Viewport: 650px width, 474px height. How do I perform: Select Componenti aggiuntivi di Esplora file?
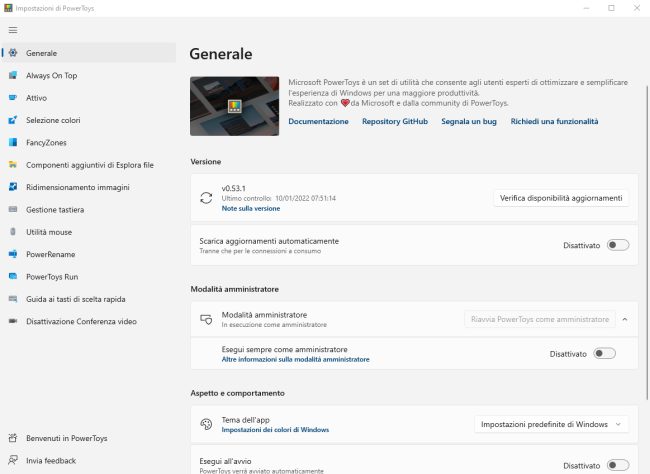click(x=89, y=165)
